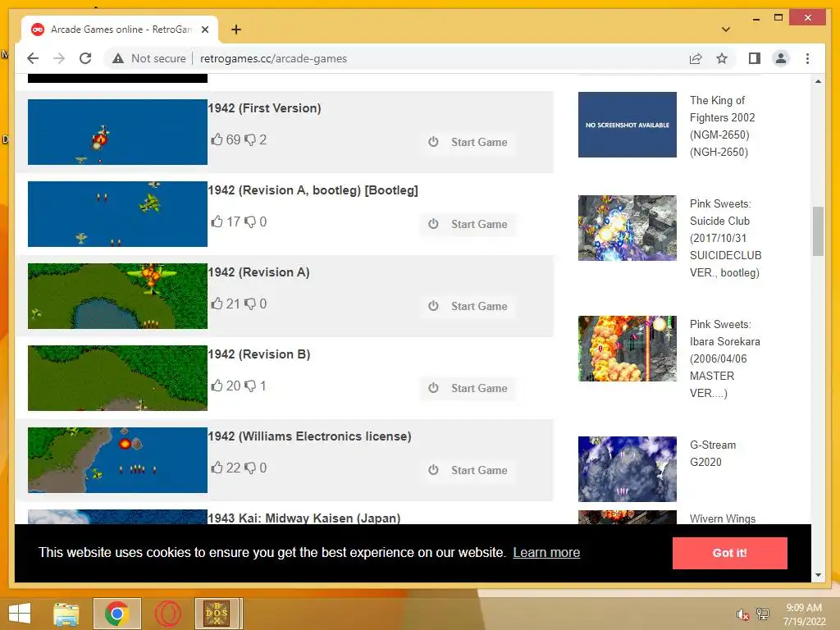Open the 1942 (Revision B) title
The height and width of the screenshot is (630, 840).
(259, 354)
